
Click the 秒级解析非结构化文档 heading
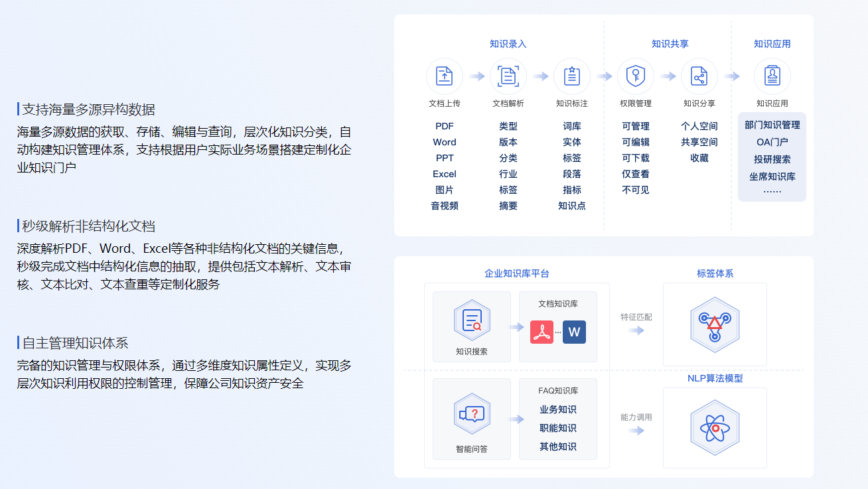click(89, 226)
